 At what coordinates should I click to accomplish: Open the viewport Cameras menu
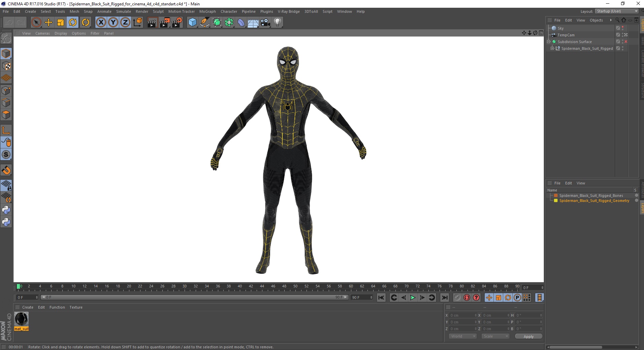pos(42,33)
